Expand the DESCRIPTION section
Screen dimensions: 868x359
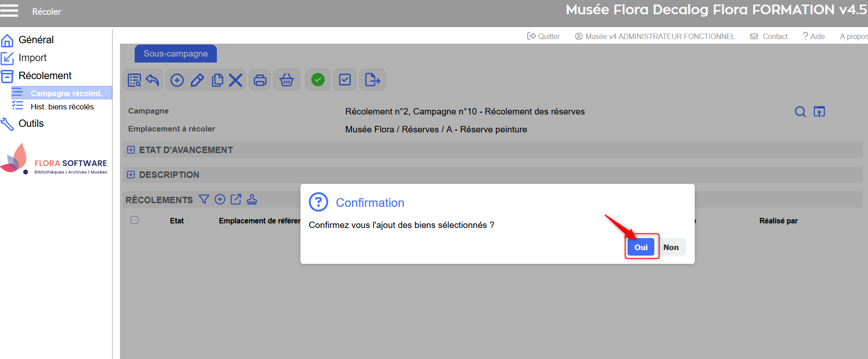pyautogui.click(x=131, y=175)
